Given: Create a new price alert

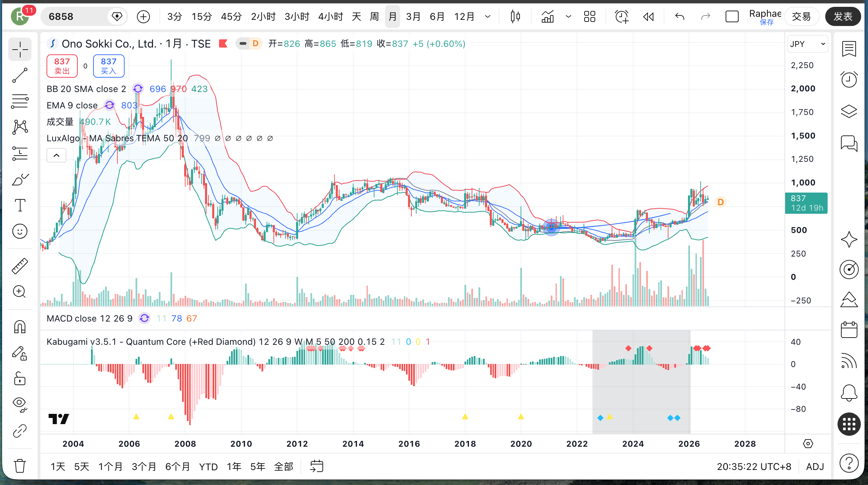Looking at the screenshot, I should pos(622,16).
